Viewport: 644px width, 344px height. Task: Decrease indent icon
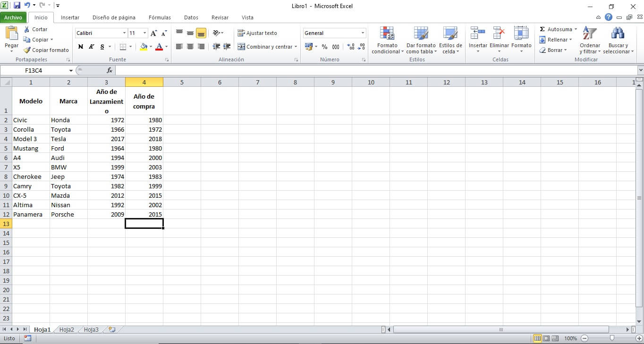pyautogui.click(x=216, y=47)
